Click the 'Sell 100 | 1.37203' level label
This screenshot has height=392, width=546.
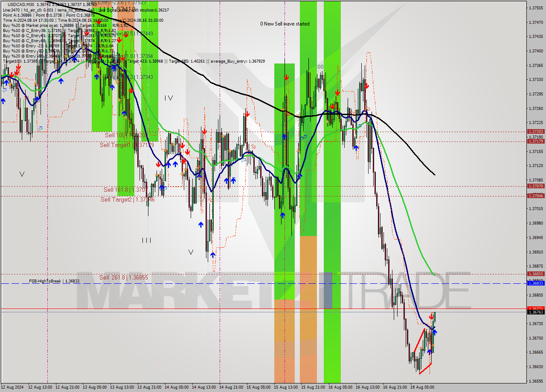point(126,135)
